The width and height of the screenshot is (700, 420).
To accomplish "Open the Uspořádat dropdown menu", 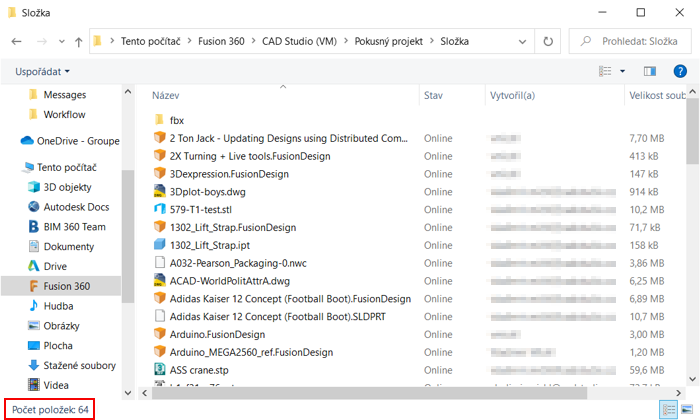I will [43, 72].
